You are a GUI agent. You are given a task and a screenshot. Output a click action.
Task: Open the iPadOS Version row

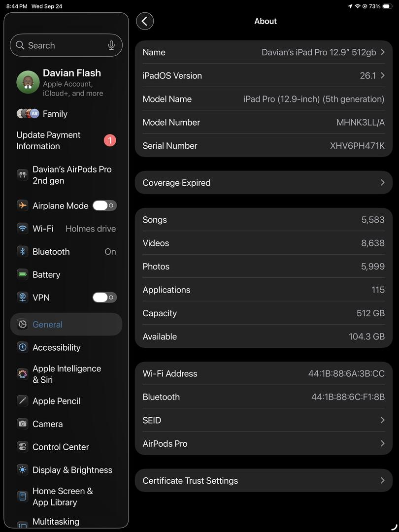(x=264, y=76)
